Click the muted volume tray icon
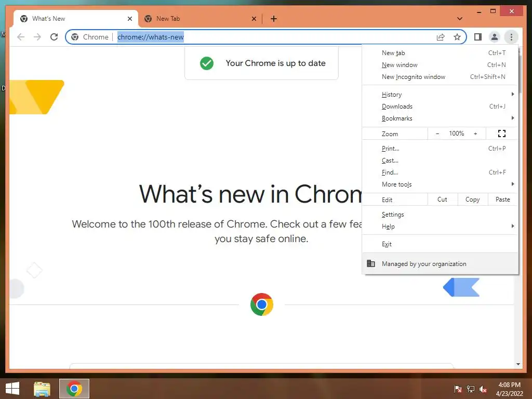This screenshot has width=532, height=399. tap(483, 389)
